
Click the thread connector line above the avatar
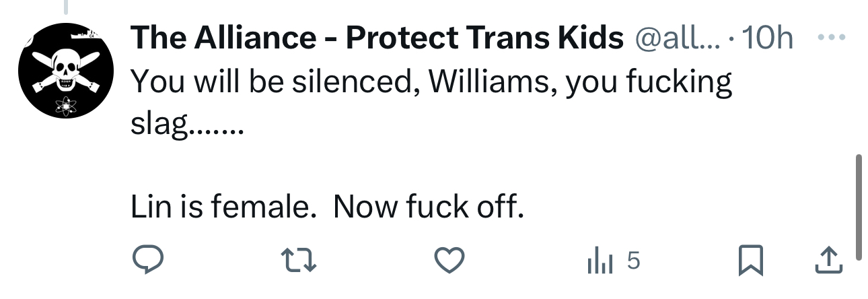65,7
